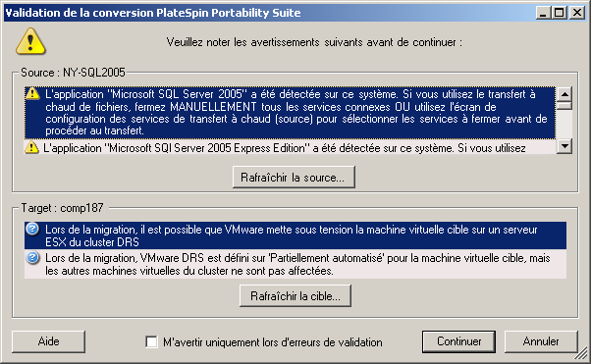This screenshot has height=364, width=591.
Task: Click 'Rafraîchir la cible...' button
Action: (295, 295)
